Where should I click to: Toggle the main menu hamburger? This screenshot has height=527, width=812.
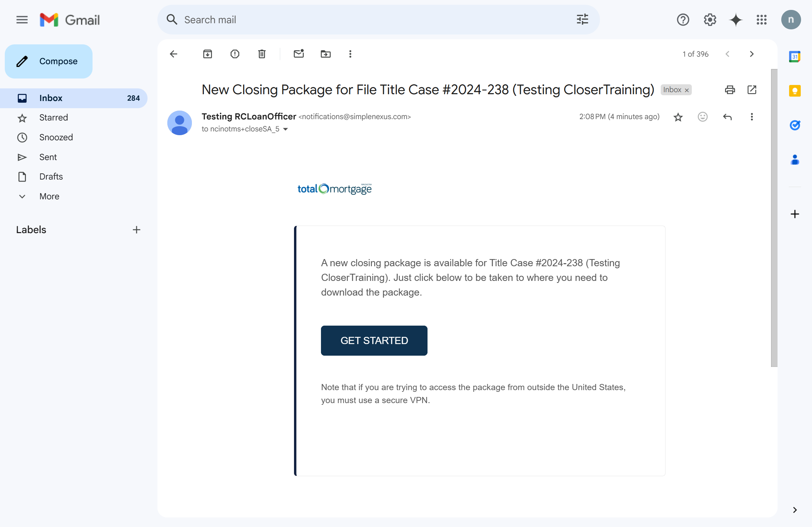pos(22,20)
